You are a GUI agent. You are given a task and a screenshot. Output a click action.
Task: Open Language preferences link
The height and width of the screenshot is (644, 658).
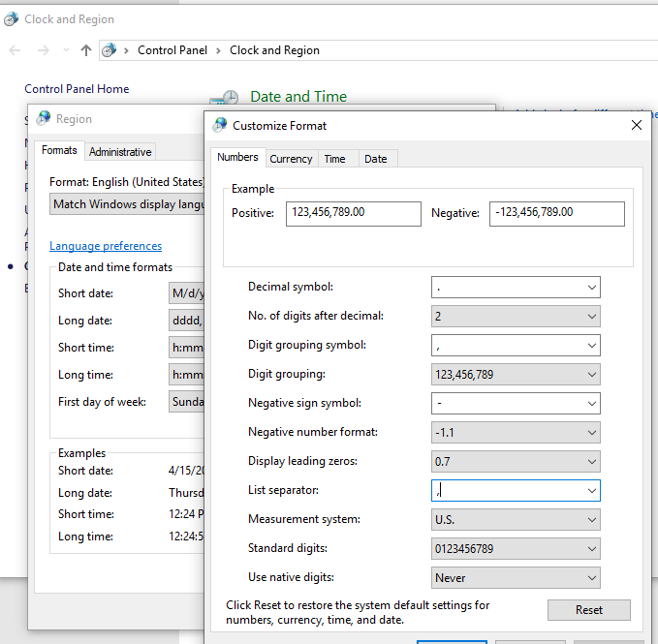coord(106,246)
